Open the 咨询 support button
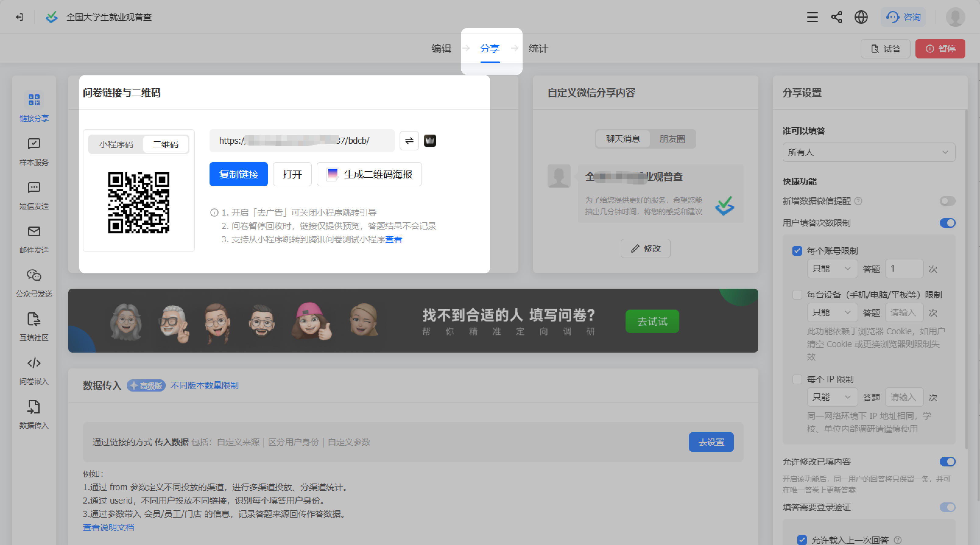Screen dimensions: 980x545 tap(904, 17)
